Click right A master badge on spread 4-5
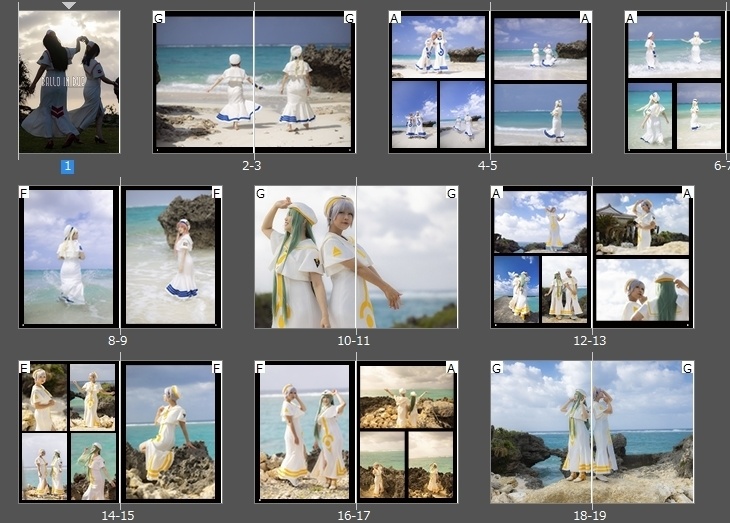This screenshot has width=730, height=523. click(585, 18)
